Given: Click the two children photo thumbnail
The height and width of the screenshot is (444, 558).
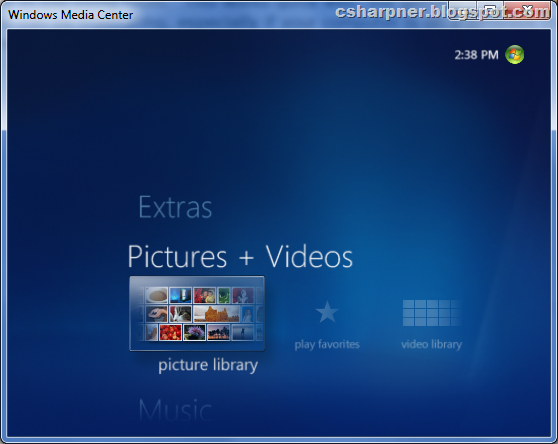Looking at the screenshot, I should 205,295.
